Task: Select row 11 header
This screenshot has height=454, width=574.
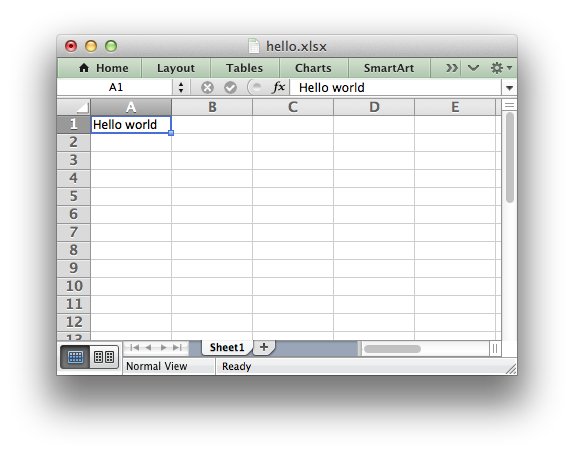Action: point(74,304)
